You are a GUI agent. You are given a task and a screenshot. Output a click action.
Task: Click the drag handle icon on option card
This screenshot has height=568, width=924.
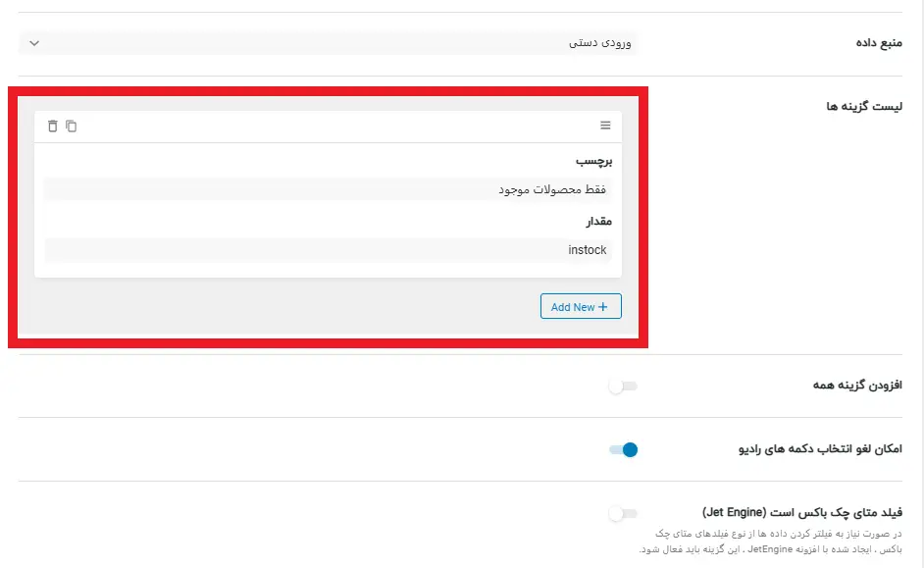[606, 126]
